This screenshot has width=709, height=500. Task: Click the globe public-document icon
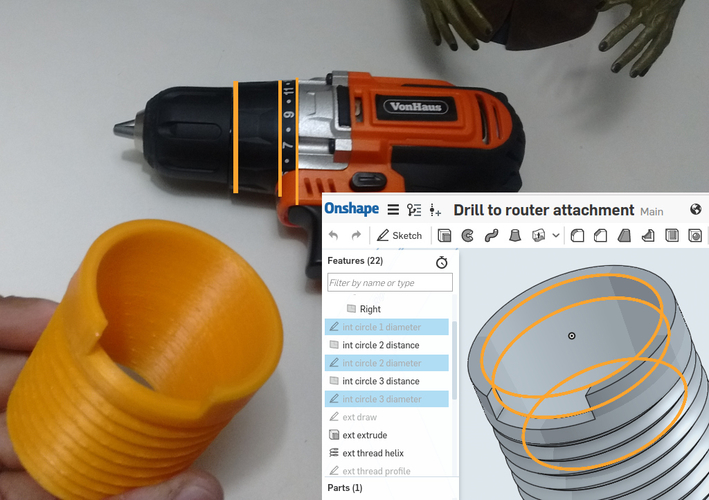pos(696,209)
